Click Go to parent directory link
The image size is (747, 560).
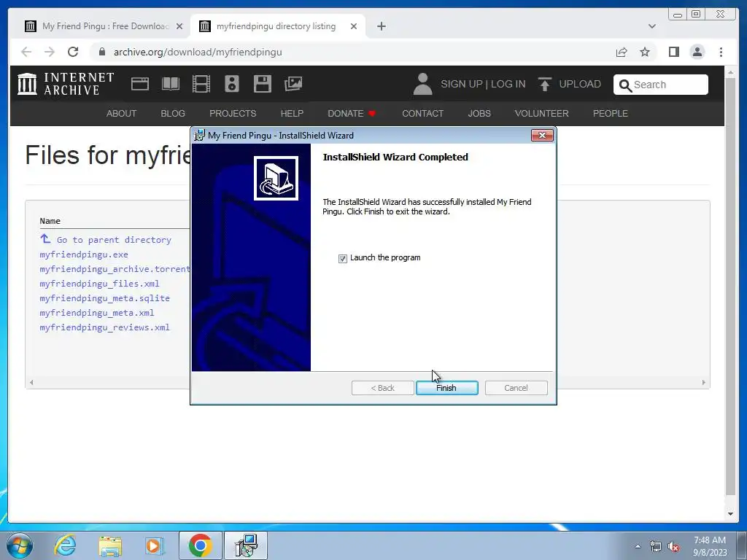[x=114, y=239]
